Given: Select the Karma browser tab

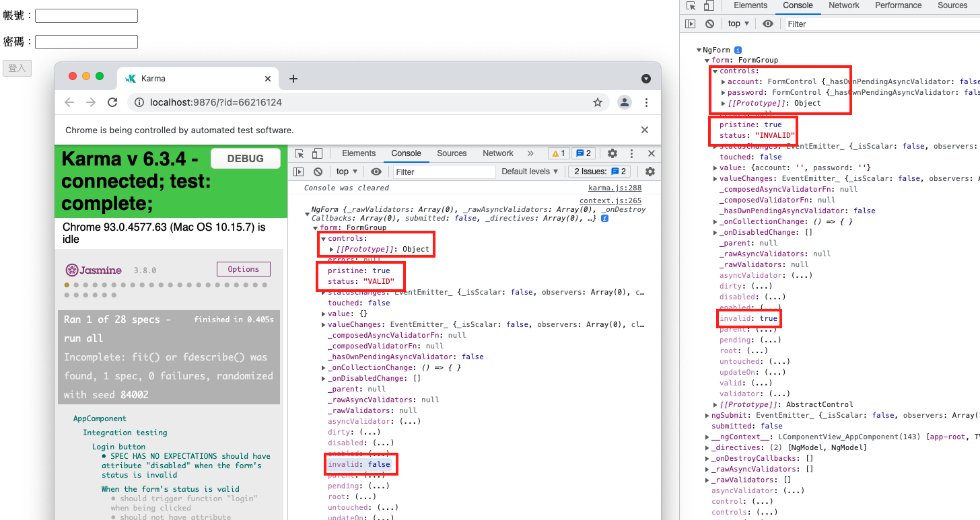Looking at the screenshot, I should pos(198,79).
